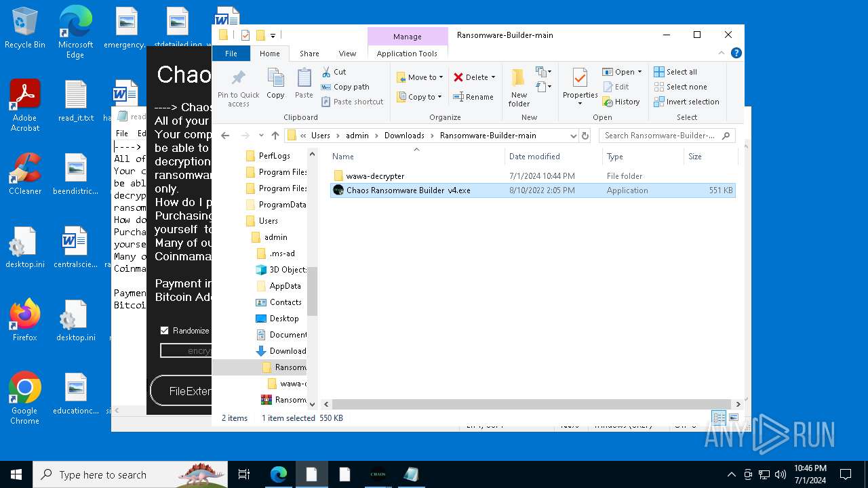
Task: Open Delete dropdown arrow
Action: point(493,77)
